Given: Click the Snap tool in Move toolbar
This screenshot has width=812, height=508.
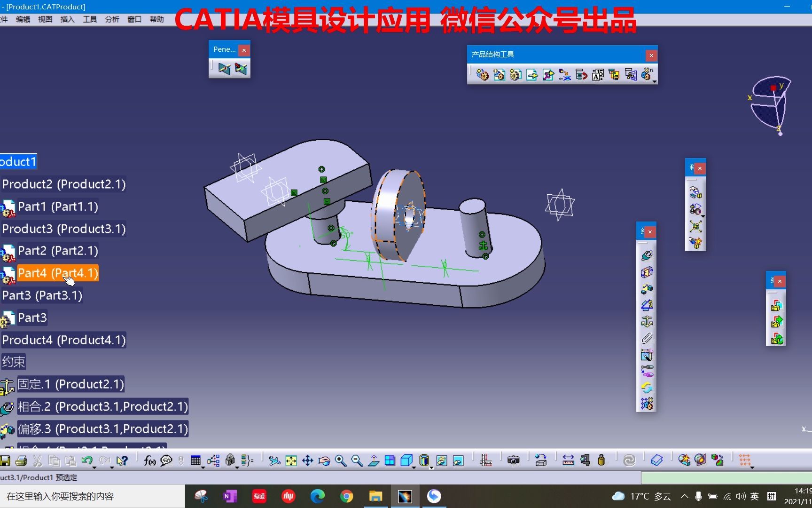Looking at the screenshot, I should [x=695, y=209].
